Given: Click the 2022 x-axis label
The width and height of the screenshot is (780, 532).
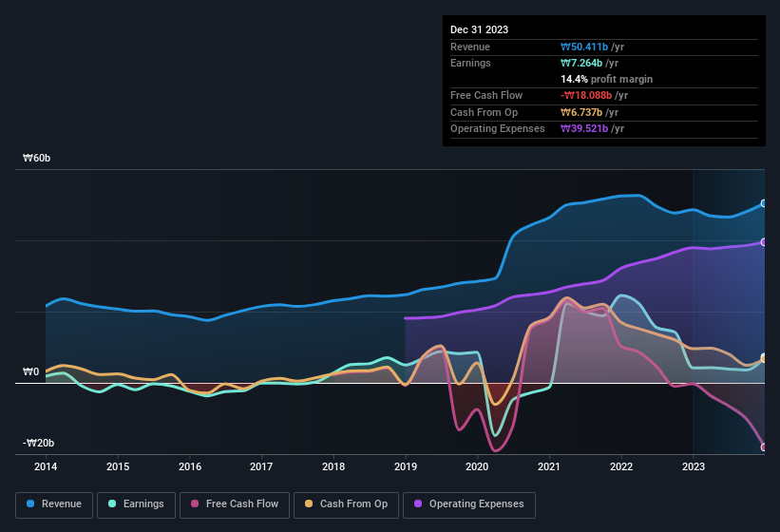Looking at the screenshot, I should (x=621, y=466).
